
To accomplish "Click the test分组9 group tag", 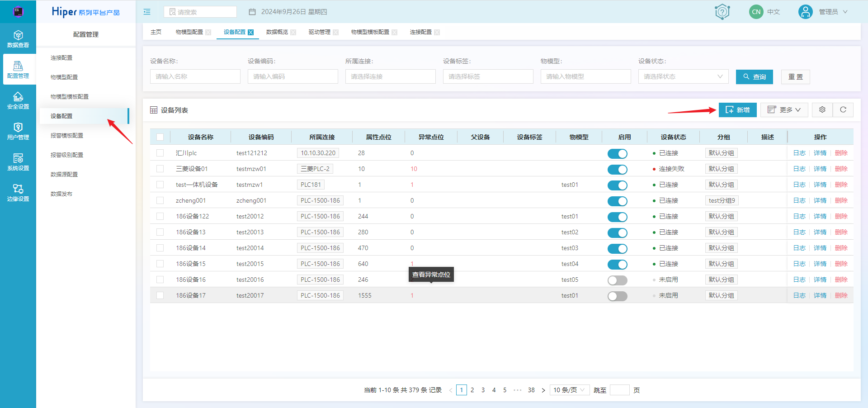I will pos(722,200).
